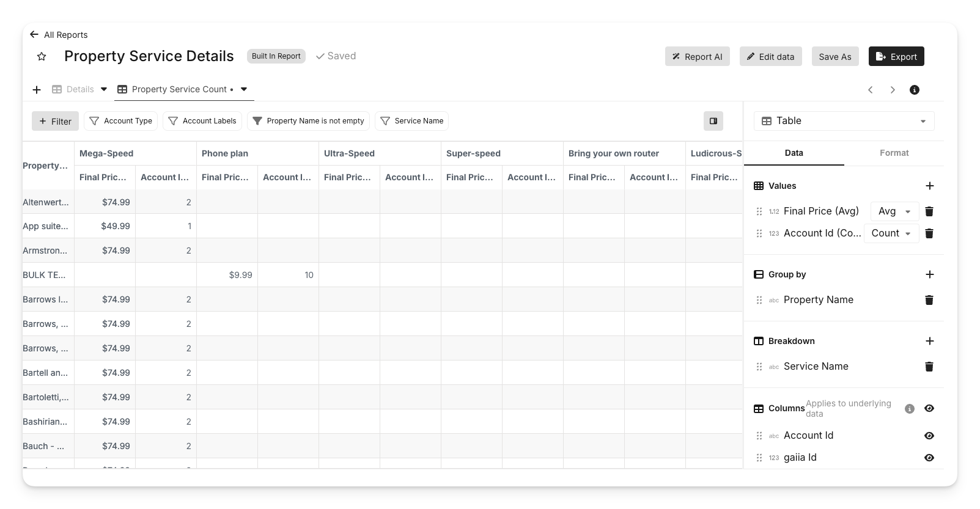980x509 pixels.
Task: Go to next tab with right chevron
Action: tap(892, 90)
